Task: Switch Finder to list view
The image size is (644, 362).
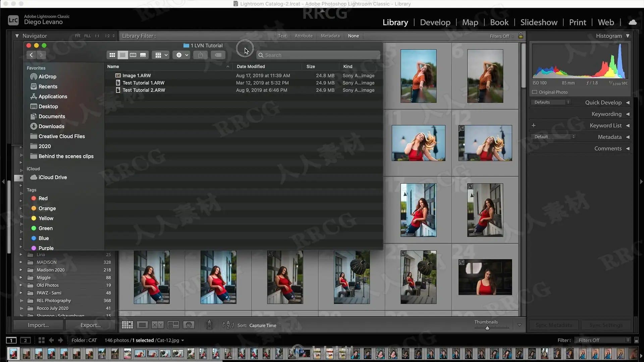Action: (x=122, y=55)
